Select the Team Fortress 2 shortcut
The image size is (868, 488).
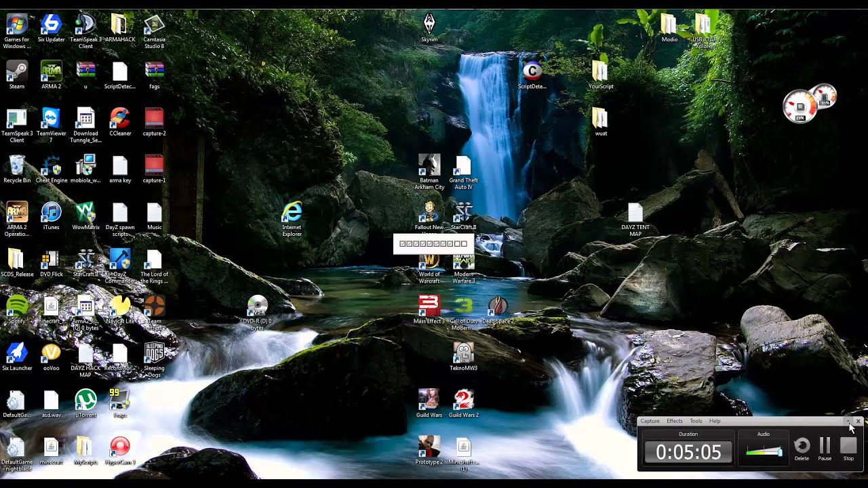tap(154, 312)
